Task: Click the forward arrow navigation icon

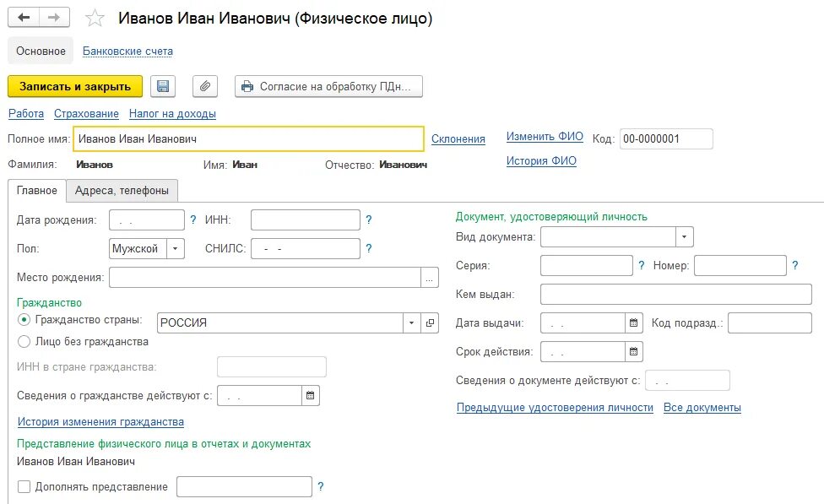Action: tap(53, 18)
